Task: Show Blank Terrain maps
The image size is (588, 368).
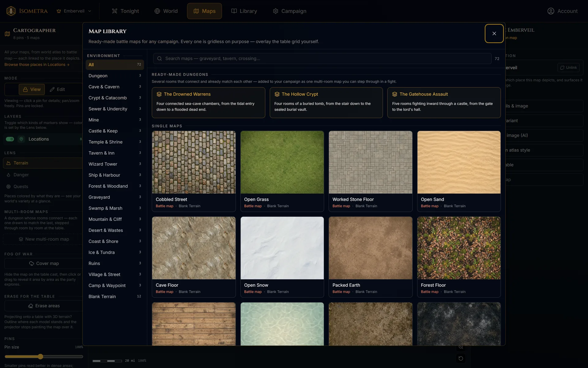Action: pyautogui.click(x=115, y=297)
